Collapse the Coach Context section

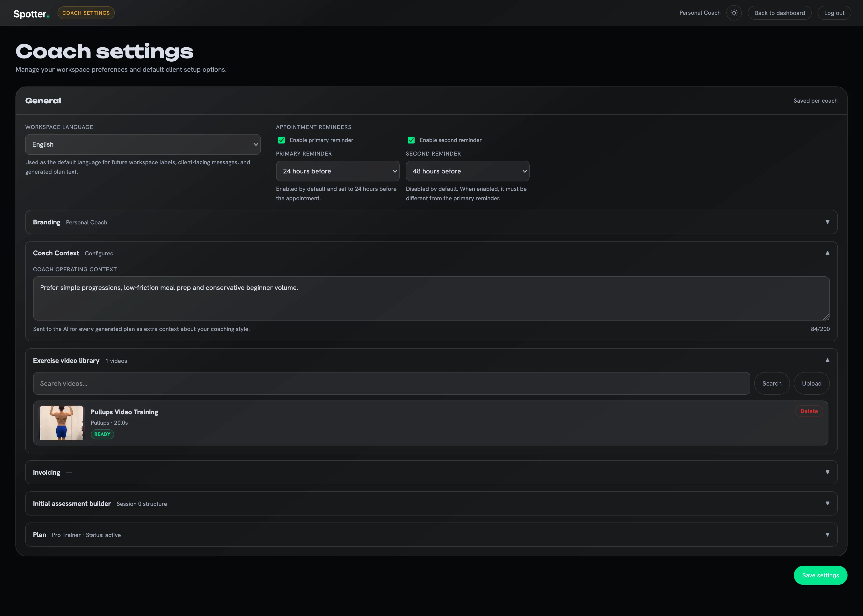tap(431, 253)
